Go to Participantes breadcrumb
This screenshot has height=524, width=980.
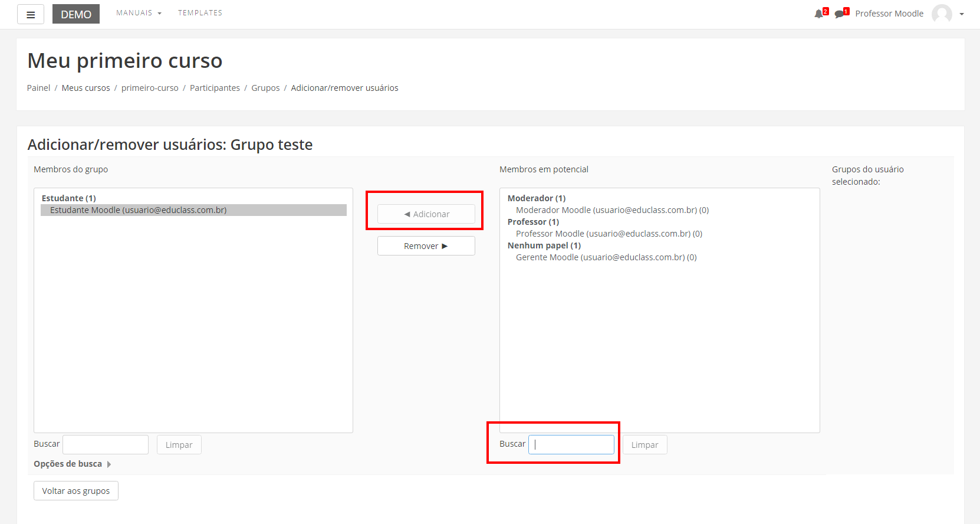point(215,88)
